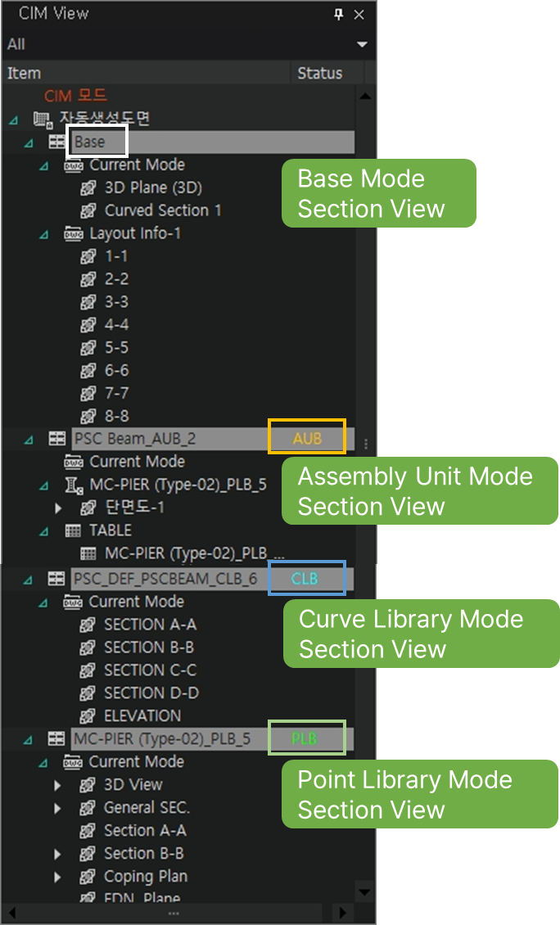Click the horizontal scroll right arrow
Viewport: 560px width, 925px height.
(x=342, y=914)
